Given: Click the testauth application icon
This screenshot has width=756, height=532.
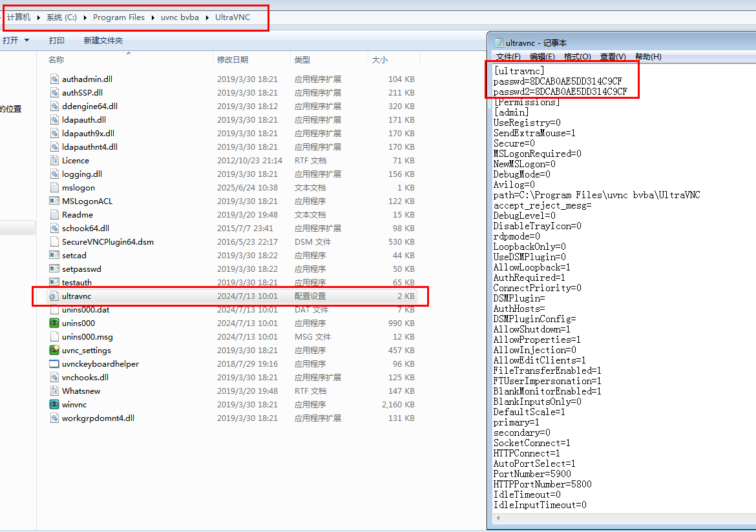Looking at the screenshot, I should pyautogui.click(x=54, y=282).
